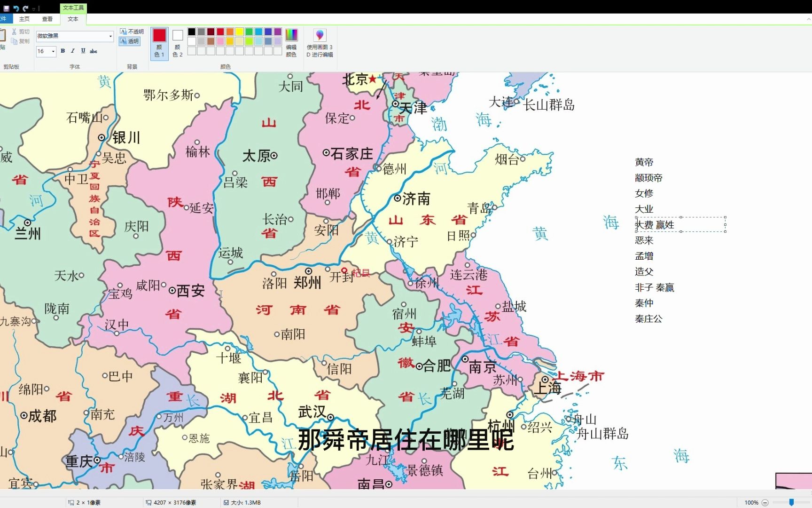The image size is (812, 508).
Task: Click the text 秦仲 on the canvas
Action: click(644, 303)
